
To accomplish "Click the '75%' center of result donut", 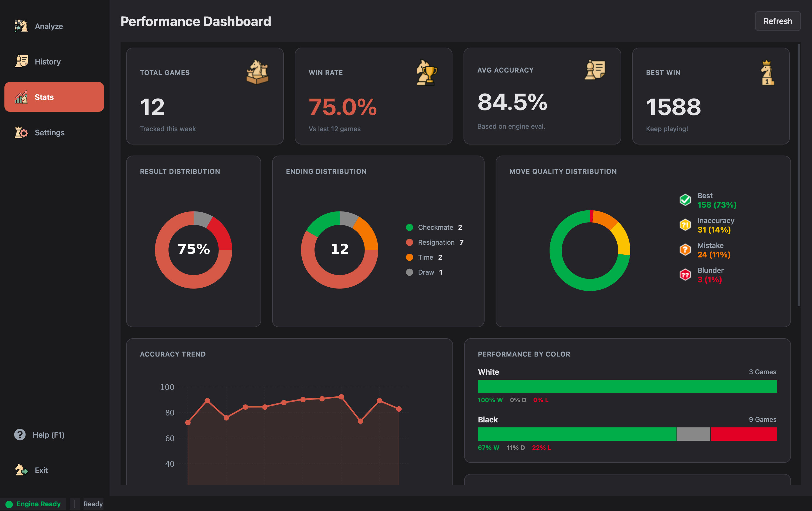I will 194,249.
